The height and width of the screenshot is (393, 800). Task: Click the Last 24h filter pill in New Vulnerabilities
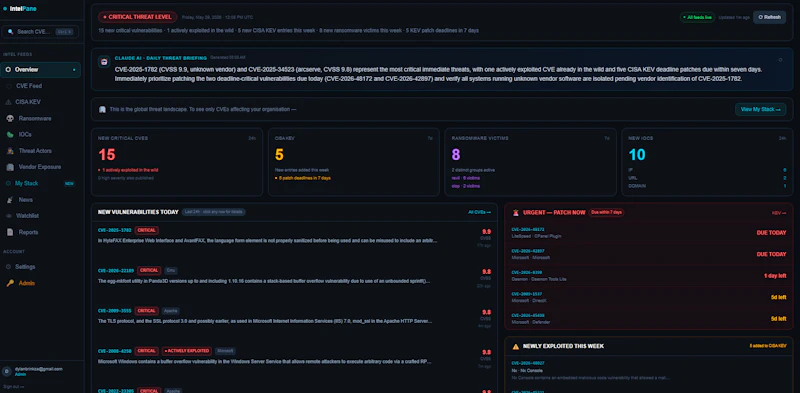pyautogui.click(x=213, y=212)
